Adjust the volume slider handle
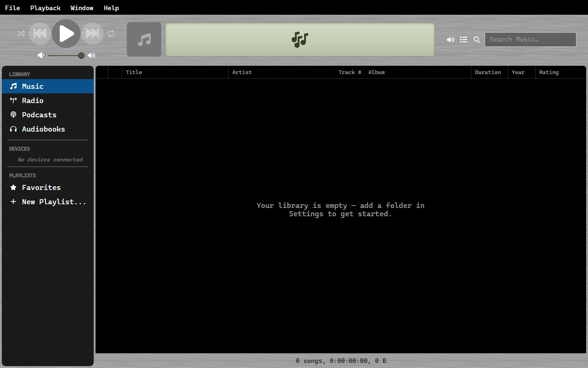Screen dimensions: 588x368 [81, 56]
